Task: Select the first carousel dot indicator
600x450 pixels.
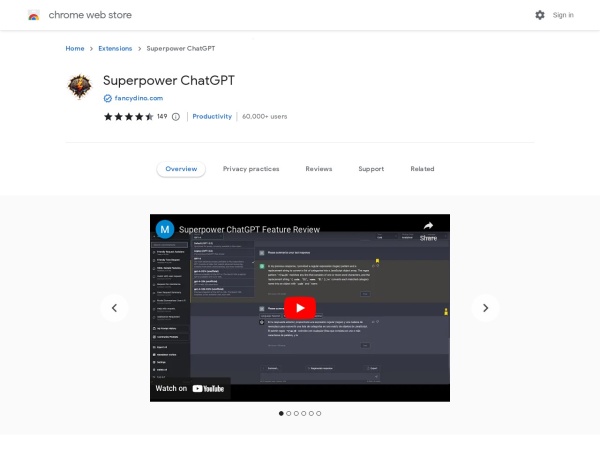Action: (x=281, y=413)
